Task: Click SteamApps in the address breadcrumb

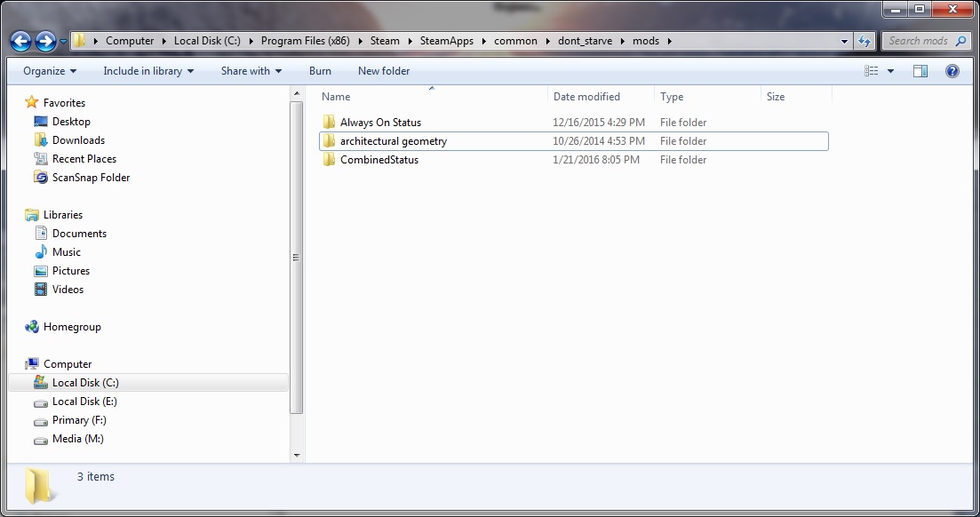Action: (x=447, y=41)
